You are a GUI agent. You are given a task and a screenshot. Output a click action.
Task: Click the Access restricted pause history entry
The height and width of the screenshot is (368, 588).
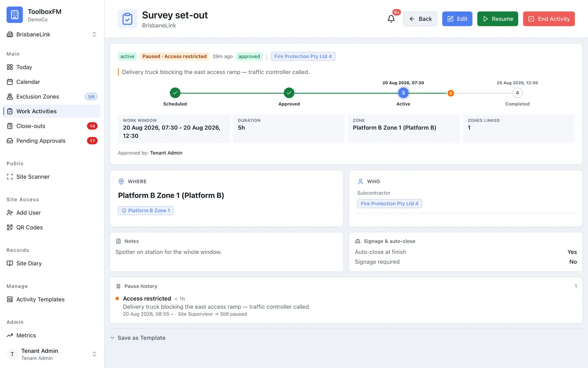(346, 306)
